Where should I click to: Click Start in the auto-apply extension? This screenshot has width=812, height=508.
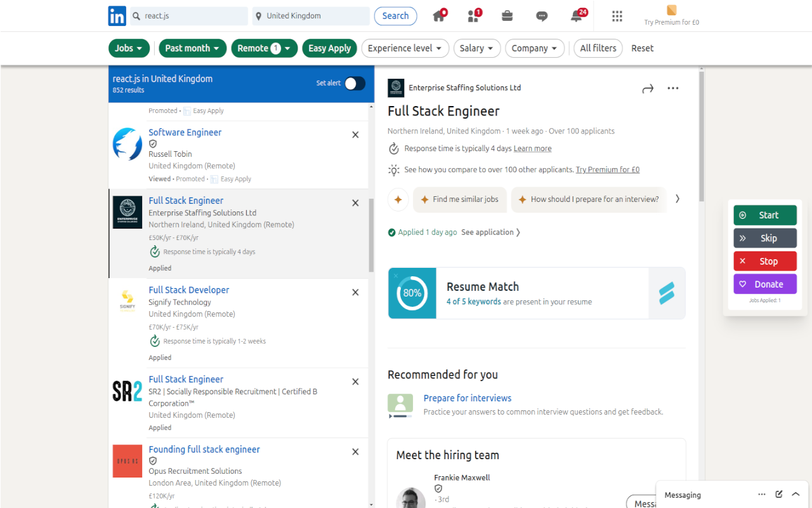coord(765,215)
